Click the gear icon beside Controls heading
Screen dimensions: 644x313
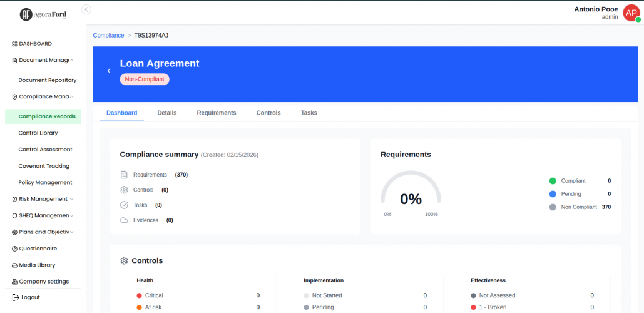tap(124, 260)
